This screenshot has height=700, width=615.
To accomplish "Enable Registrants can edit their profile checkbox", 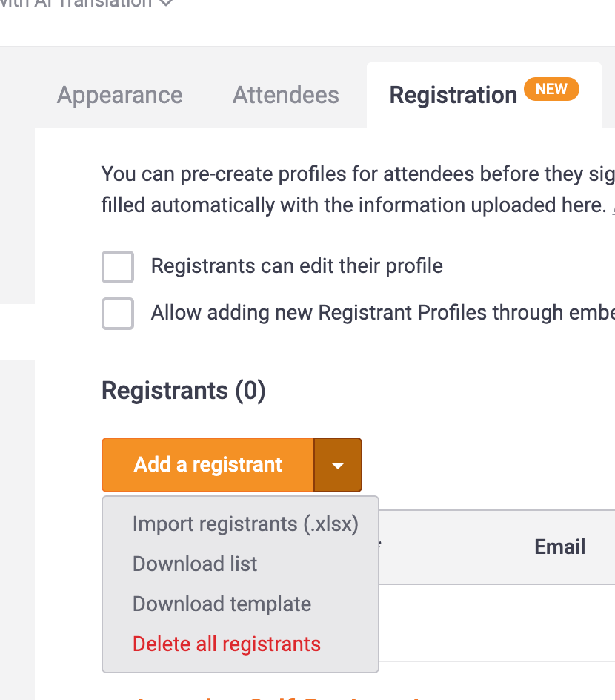I will (x=118, y=267).
